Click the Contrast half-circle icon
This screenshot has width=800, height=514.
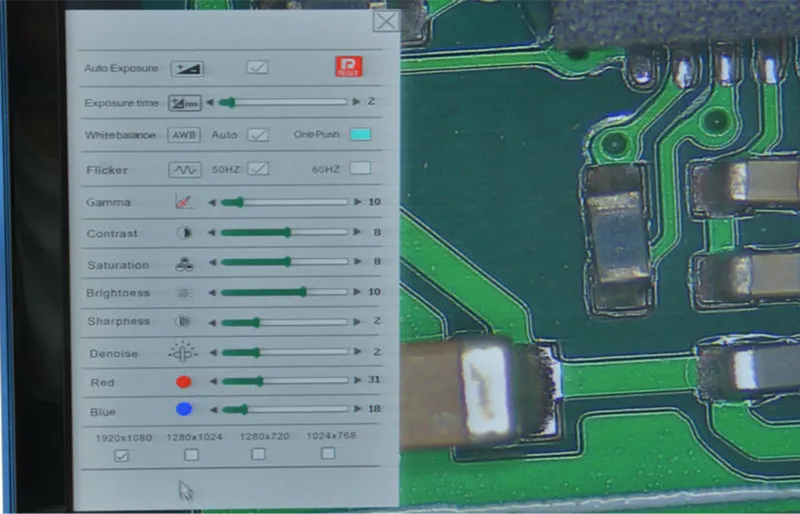click(184, 233)
